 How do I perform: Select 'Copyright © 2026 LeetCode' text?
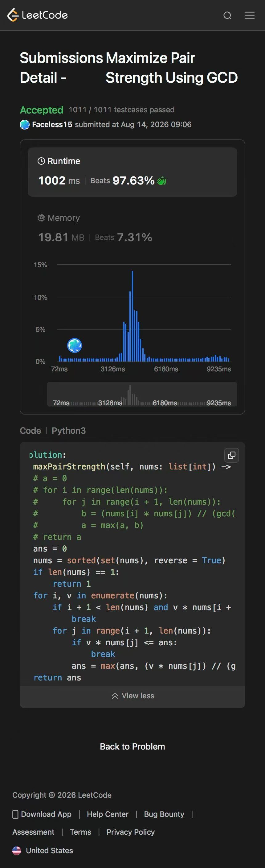coord(62,795)
